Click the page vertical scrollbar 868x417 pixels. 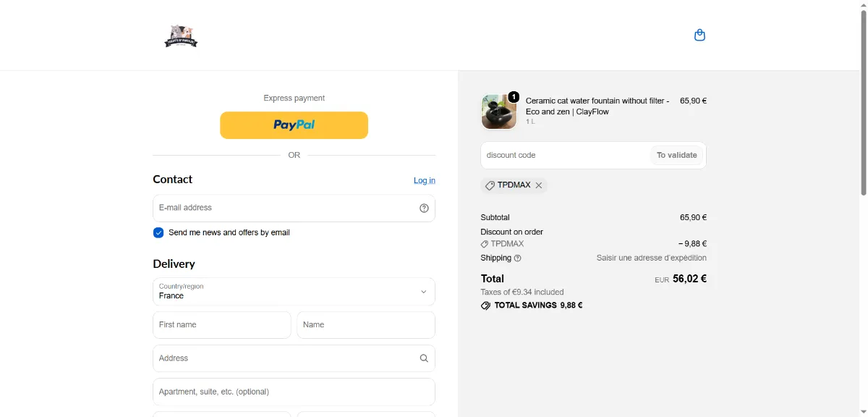(864, 101)
